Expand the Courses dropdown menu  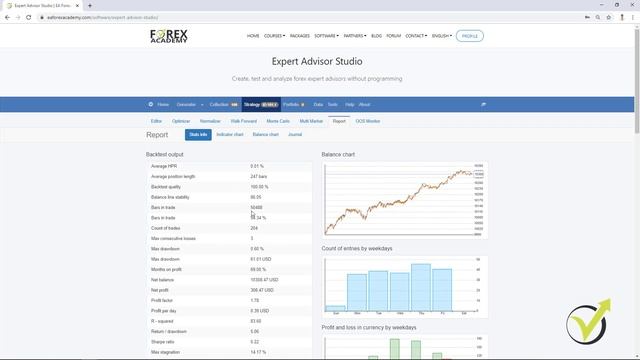(274, 36)
